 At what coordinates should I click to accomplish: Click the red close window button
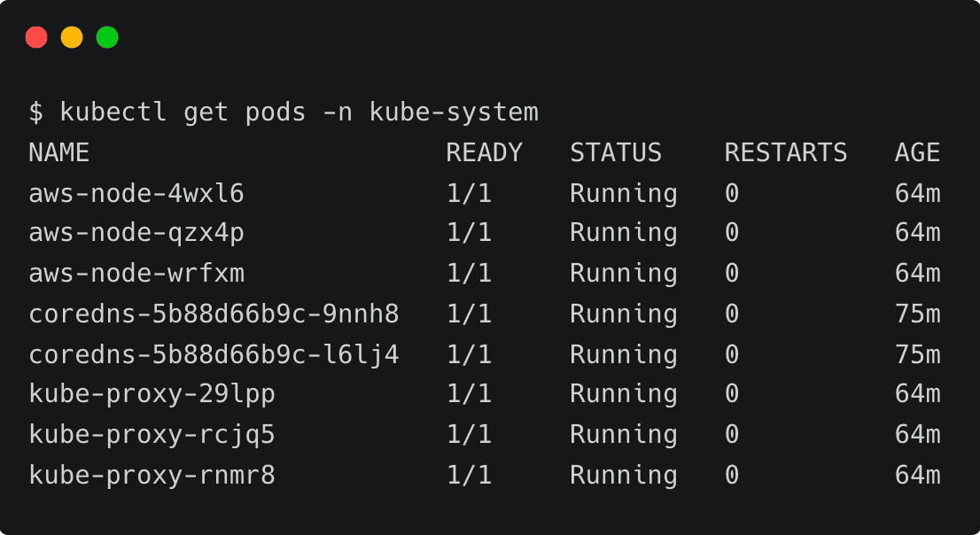pos(36,37)
